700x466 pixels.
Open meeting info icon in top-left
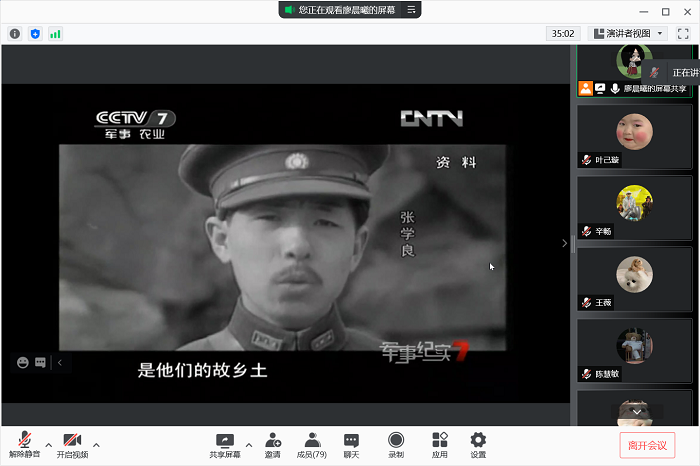15,33
